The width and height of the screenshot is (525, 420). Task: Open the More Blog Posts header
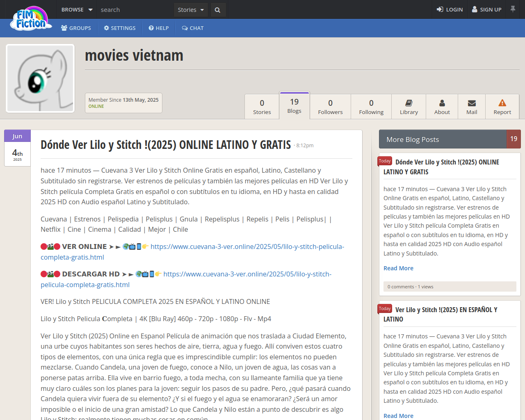coord(443,139)
